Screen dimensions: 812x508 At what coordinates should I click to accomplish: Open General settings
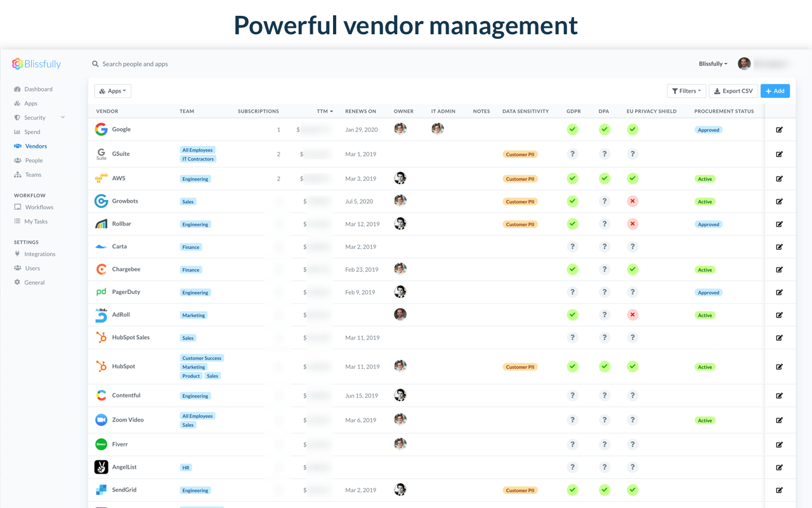[x=29, y=283]
